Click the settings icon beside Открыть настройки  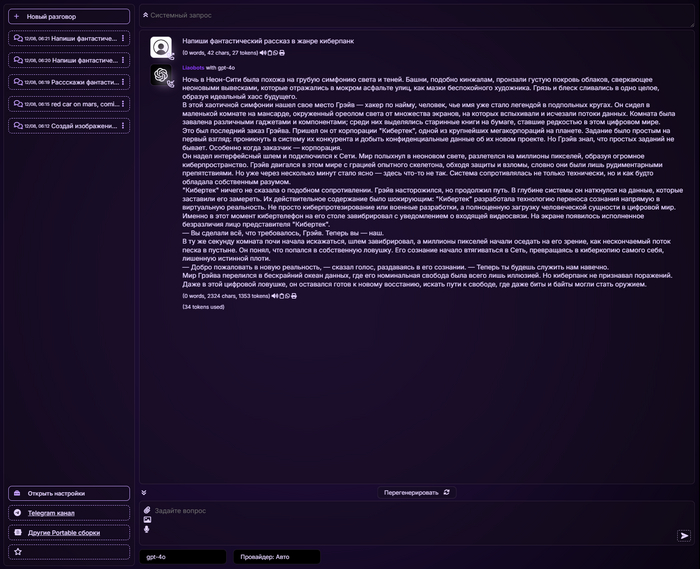tap(17, 493)
